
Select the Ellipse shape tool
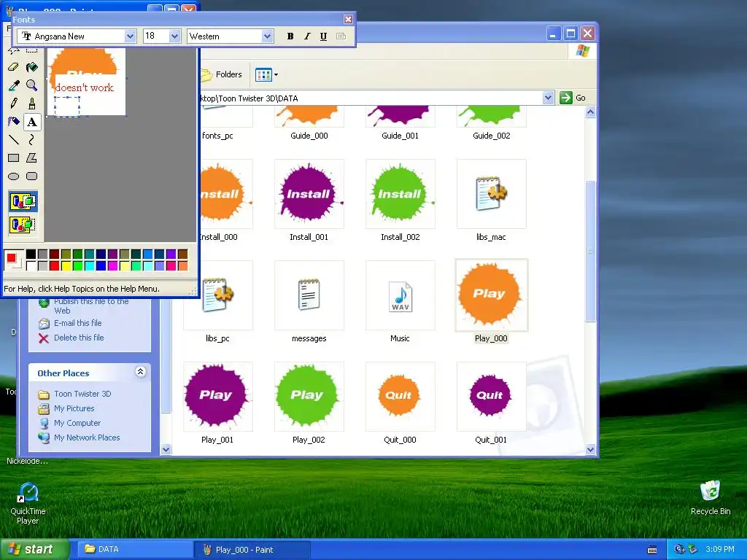[14, 176]
